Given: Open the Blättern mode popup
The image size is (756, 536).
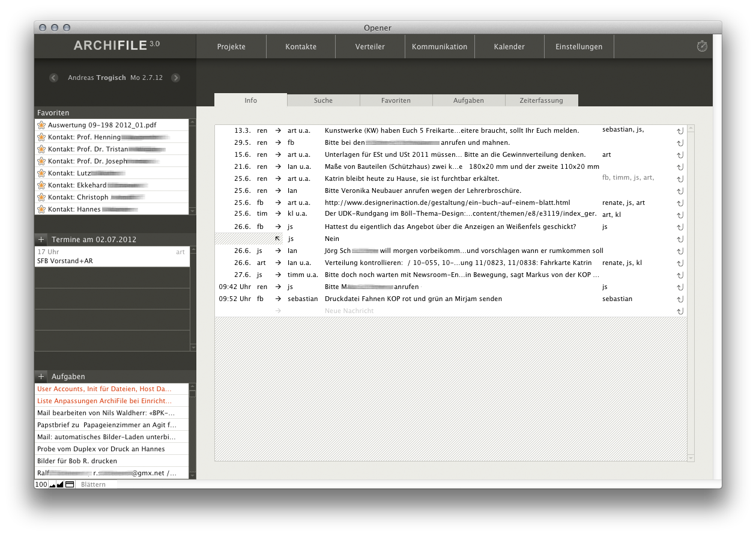Looking at the screenshot, I should click(x=93, y=484).
